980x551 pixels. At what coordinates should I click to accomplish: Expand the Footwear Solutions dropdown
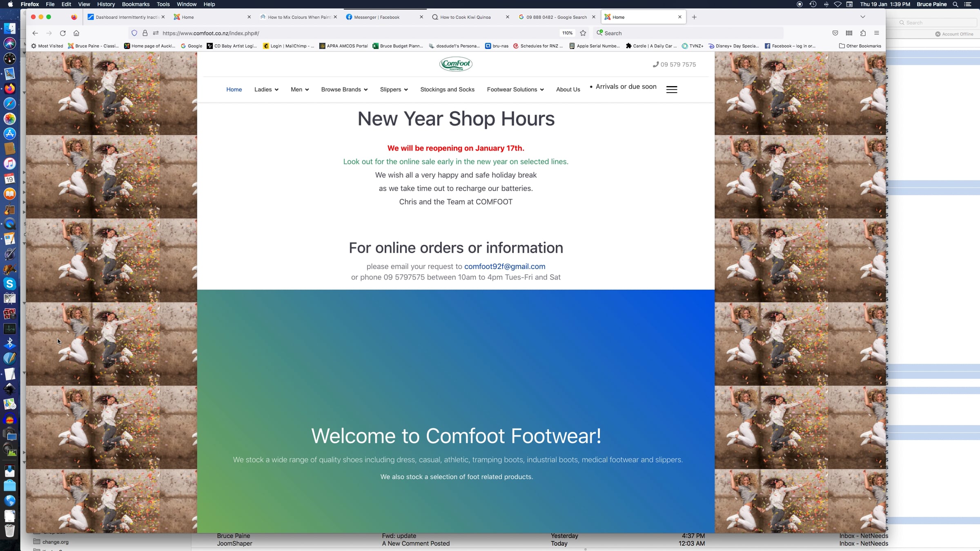515,89
